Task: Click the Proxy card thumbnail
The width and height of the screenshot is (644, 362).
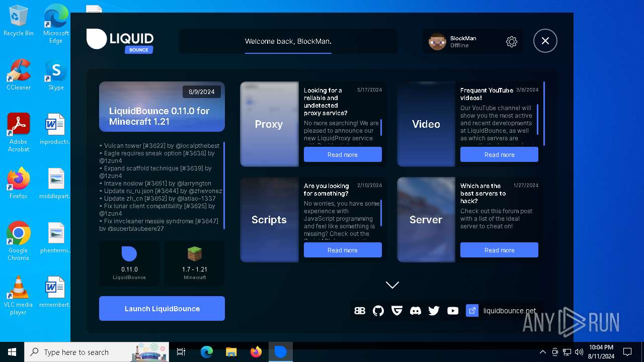Action: (269, 124)
